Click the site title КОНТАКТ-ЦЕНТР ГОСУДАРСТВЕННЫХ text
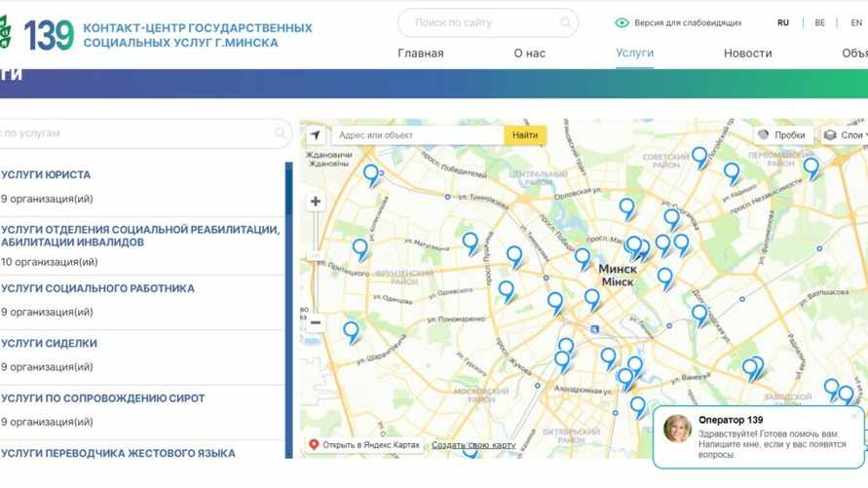The image size is (868, 488). (198, 27)
